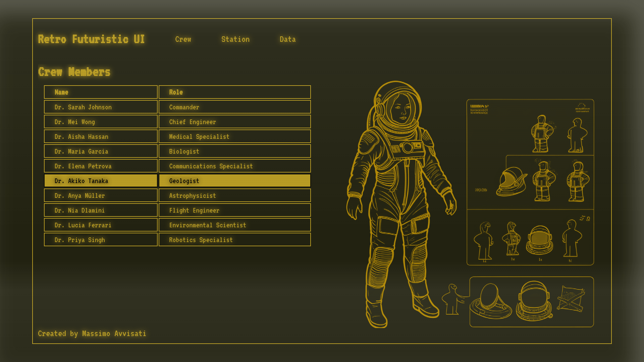The height and width of the screenshot is (362, 644).
Task: Click the Flight Engineer role cell
Action: pos(235,210)
